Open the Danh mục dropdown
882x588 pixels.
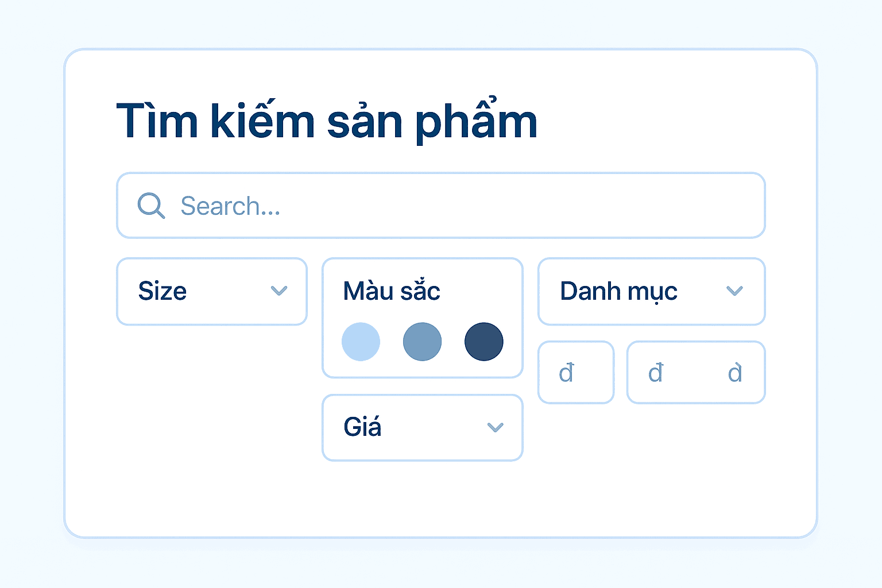pos(651,292)
